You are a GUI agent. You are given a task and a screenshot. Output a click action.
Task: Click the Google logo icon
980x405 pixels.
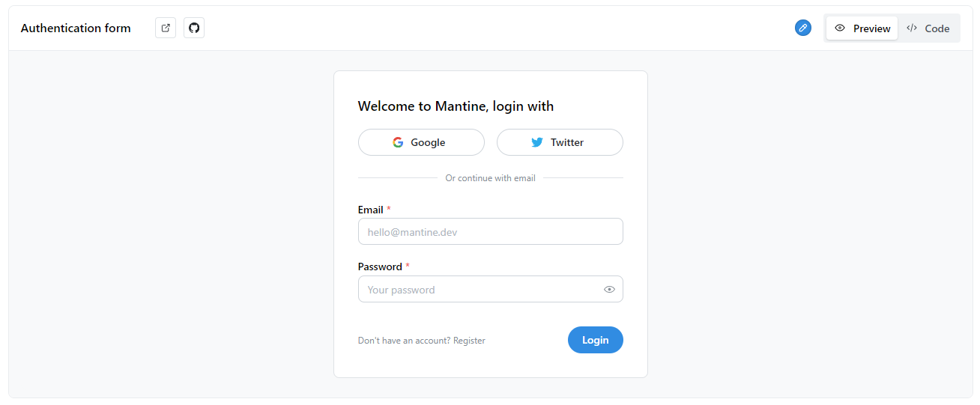click(398, 142)
